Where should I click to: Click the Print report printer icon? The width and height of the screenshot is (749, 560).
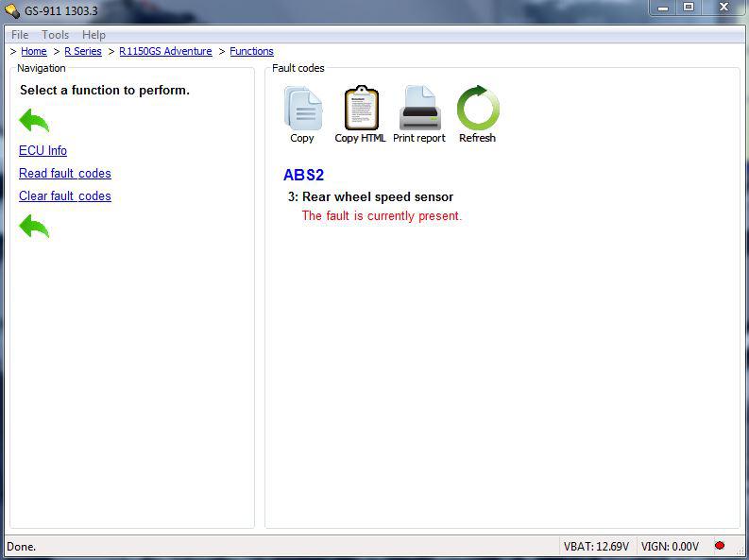click(x=419, y=110)
